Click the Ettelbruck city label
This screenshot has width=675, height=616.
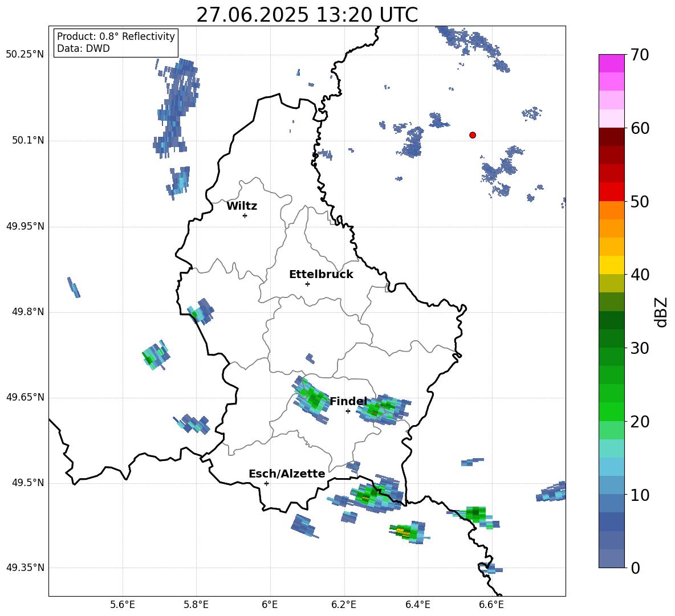point(321,275)
